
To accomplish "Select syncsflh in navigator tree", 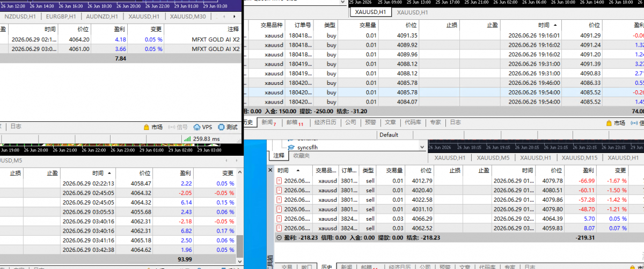I will (309, 147).
